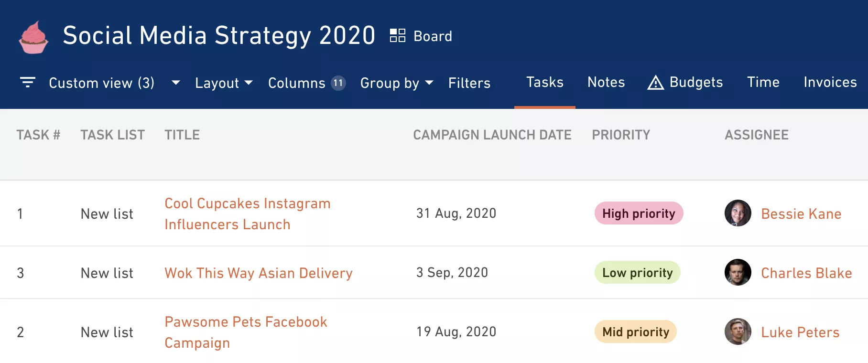This screenshot has width=868, height=363.
Task: Switch to the Tasks tab
Action: pos(545,82)
